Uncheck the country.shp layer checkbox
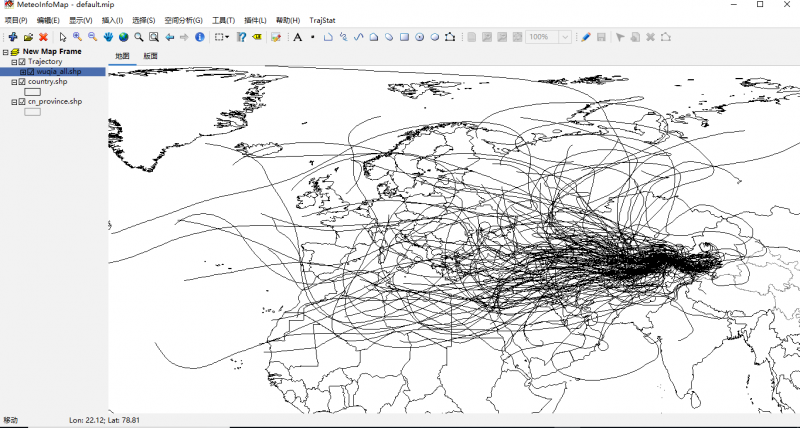Image resolution: width=800 pixels, height=428 pixels. pos(22,82)
